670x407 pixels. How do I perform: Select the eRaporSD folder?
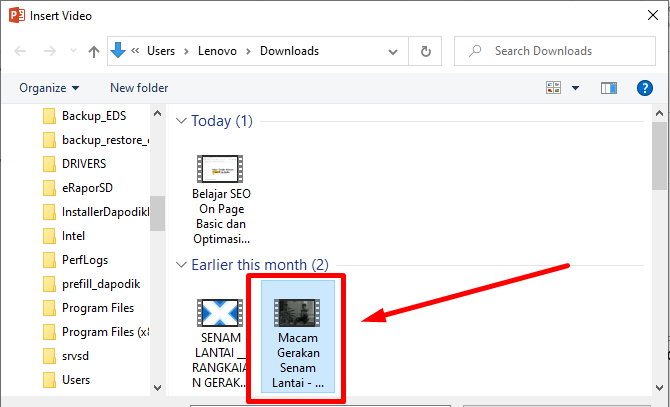87,187
